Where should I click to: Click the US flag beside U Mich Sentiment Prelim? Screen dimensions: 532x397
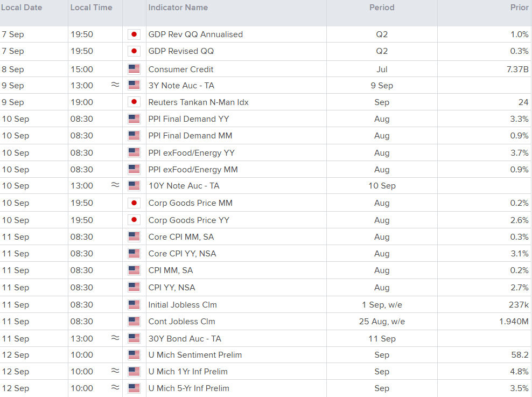[134, 355]
